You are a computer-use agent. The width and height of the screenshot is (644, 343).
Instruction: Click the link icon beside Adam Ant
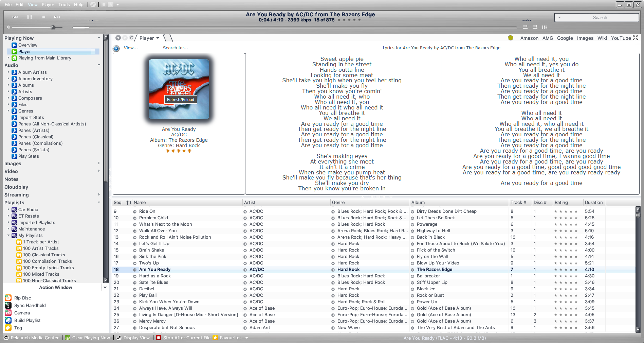point(245,328)
